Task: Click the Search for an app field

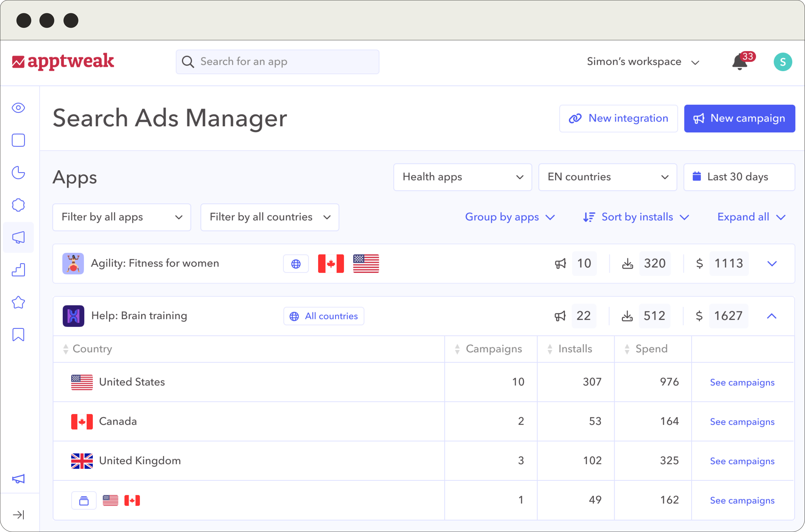Action: (278, 62)
